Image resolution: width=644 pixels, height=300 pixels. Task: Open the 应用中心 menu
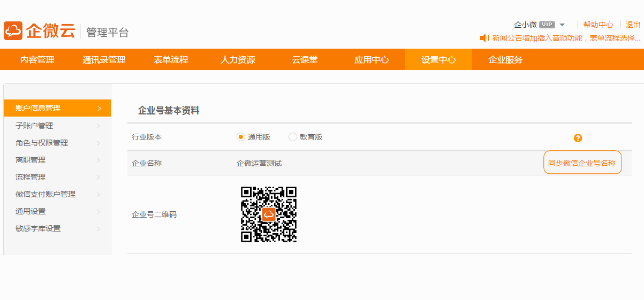point(372,59)
